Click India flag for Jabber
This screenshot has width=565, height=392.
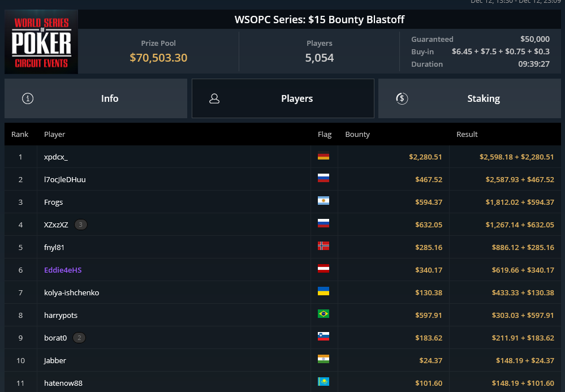pyautogui.click(x=323, y=359)
